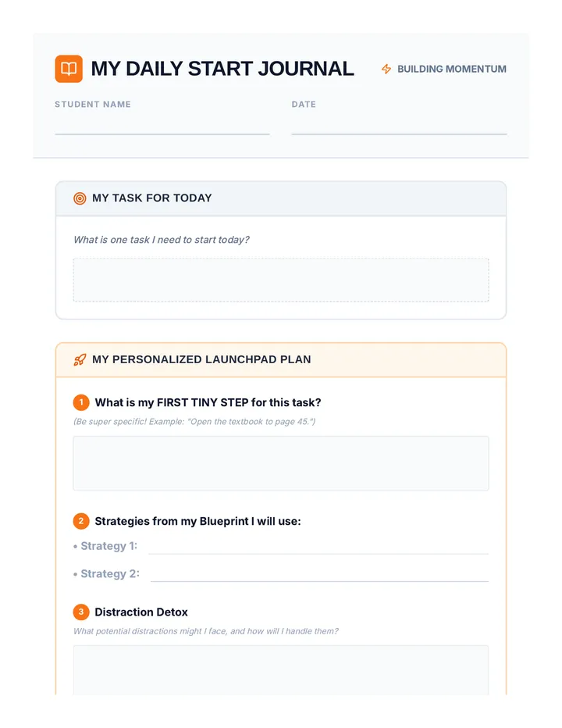Click the My Personalized Launchpad Plan header
Viewport: 562px width, 728px height.
[201, 360]
